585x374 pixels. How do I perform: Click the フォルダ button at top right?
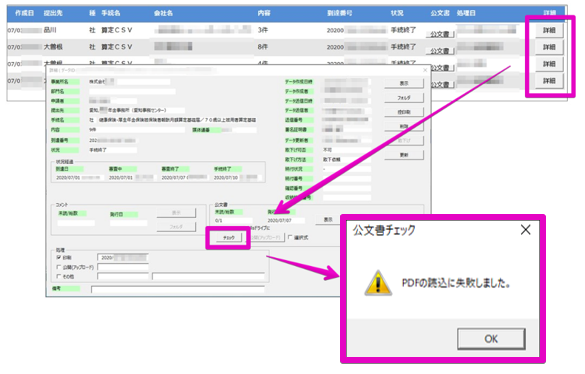point(404,98)
